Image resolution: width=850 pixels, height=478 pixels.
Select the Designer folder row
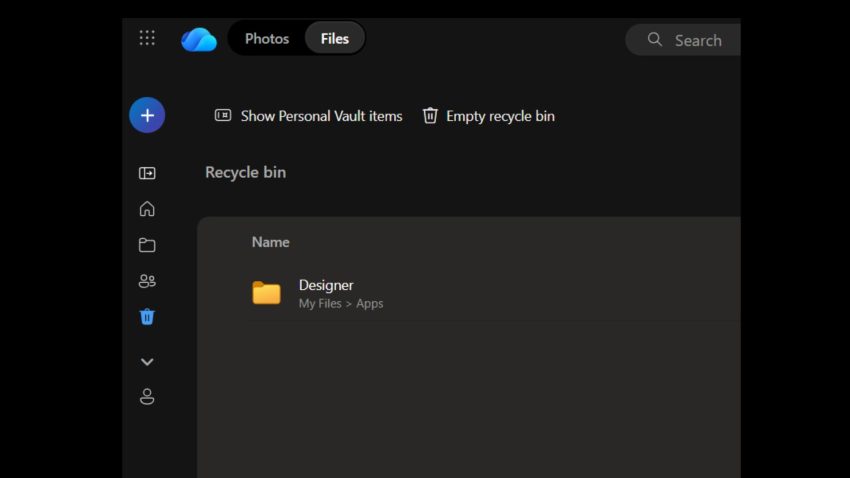coord(493,293)
